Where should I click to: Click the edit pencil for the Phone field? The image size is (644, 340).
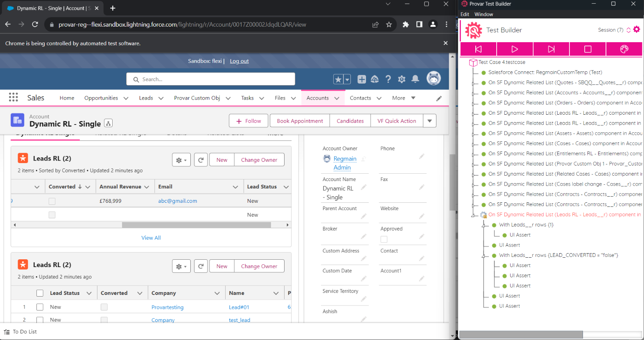(x=422, y=156)
